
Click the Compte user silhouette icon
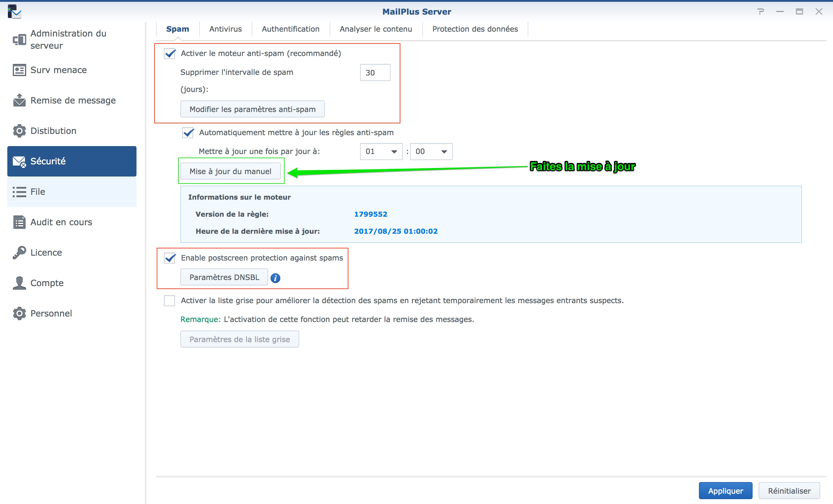[x=19, y=283]
